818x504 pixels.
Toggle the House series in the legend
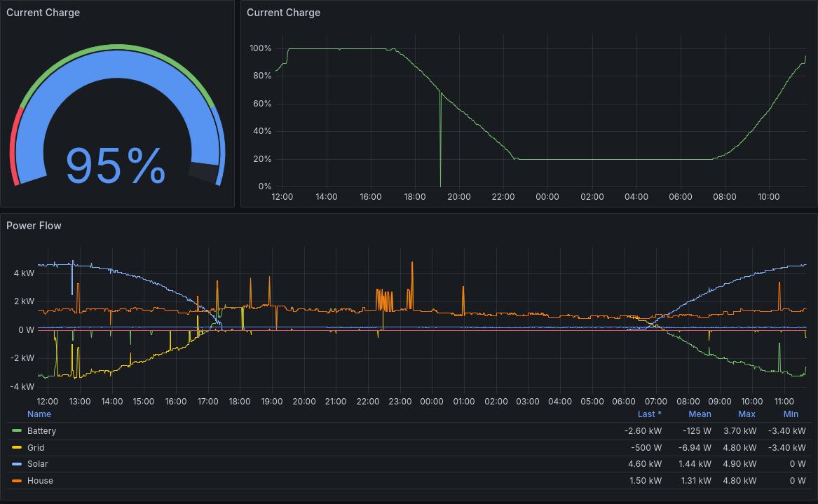coord(40,481)
